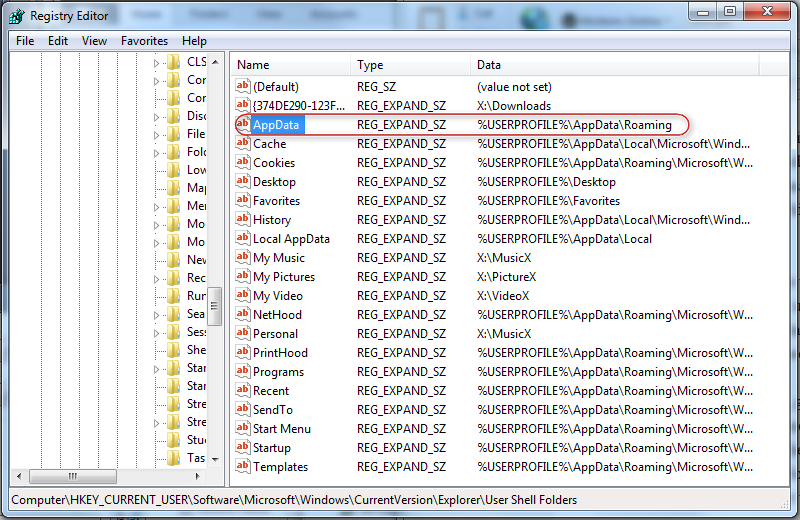Click the string icon beside the AppData value

click(x=242, y=125)
